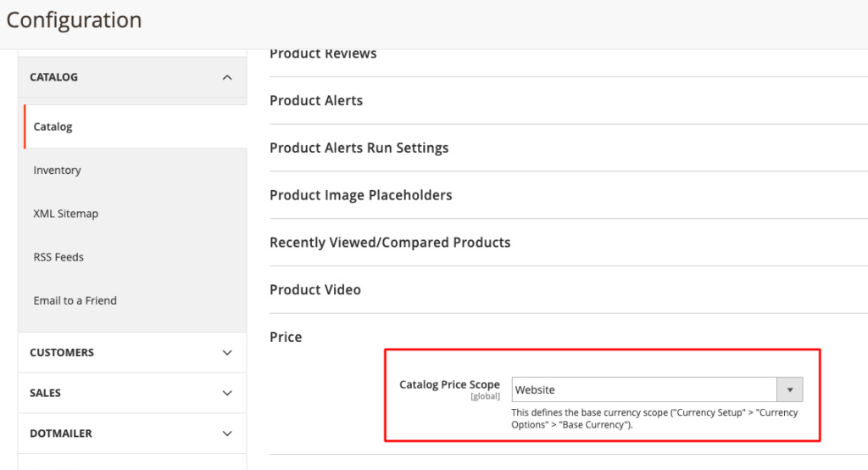868x470 pixels.
Task: Expand the SALES section chevron
Action: tap(226, 393)
